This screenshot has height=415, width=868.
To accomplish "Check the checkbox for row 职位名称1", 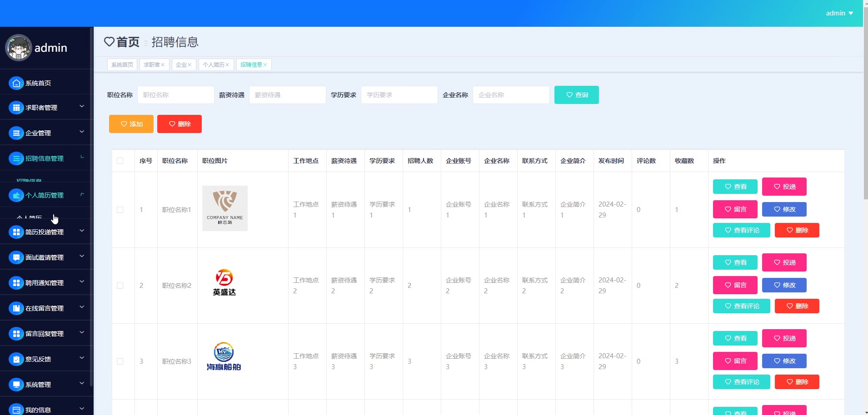I will pos(120,210).
